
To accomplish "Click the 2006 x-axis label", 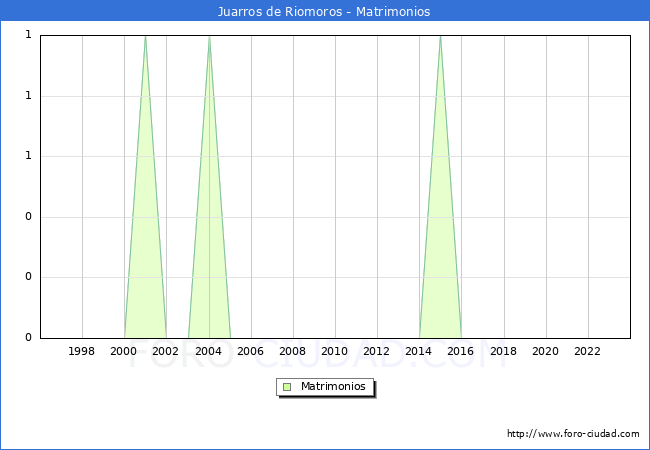I will (x=251, y=351).
